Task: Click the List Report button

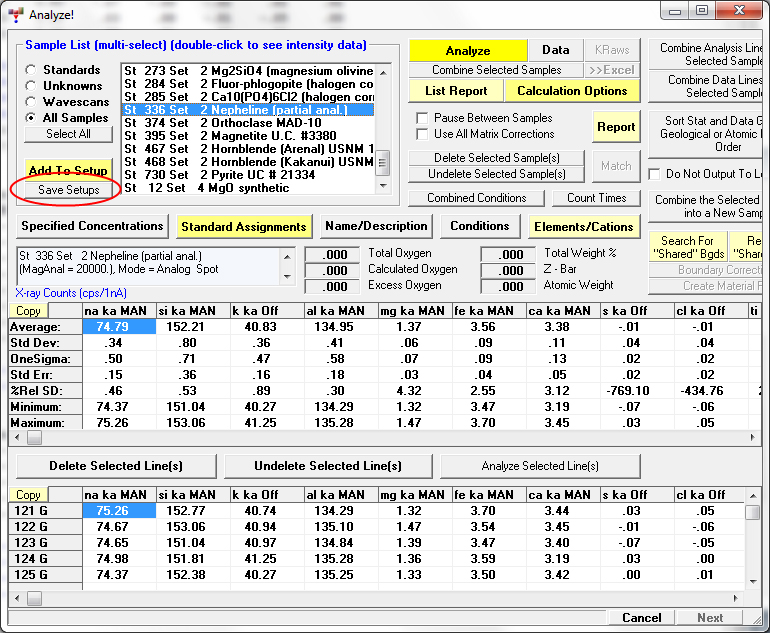Action: click(x=455, y=91)
